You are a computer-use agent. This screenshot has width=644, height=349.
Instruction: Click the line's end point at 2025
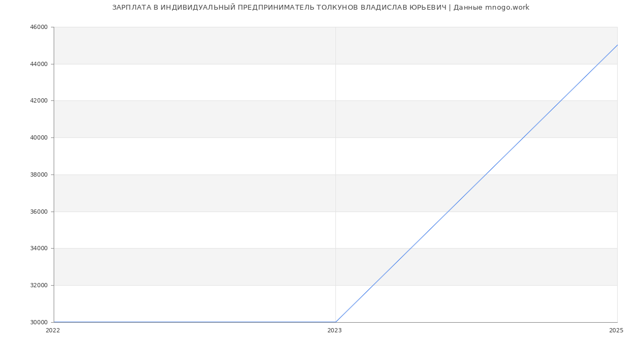617,45
